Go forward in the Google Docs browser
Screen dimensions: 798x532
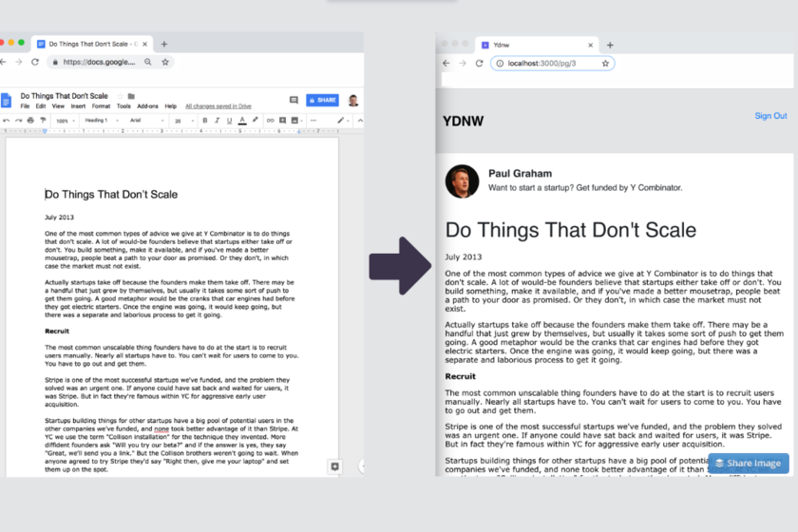click(19, 62)
